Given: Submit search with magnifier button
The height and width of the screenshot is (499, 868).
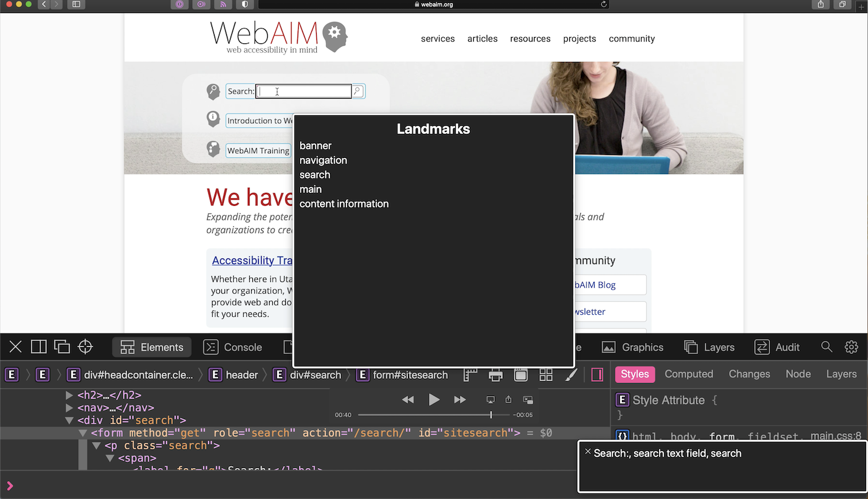Looking at the screenshot, I should click(357, 91).
